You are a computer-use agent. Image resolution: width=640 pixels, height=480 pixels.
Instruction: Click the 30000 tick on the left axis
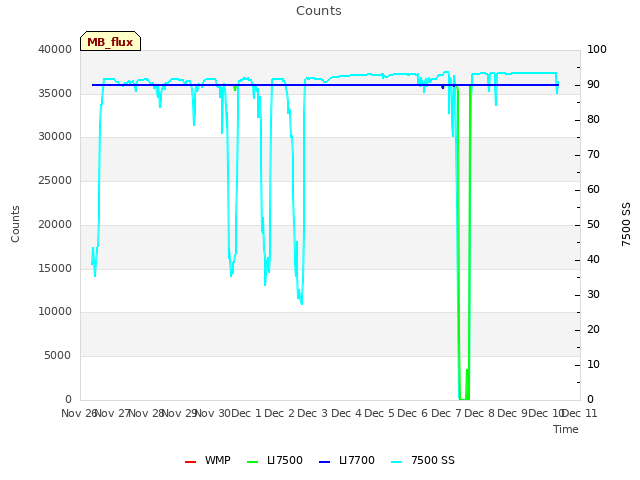[55, 136]
